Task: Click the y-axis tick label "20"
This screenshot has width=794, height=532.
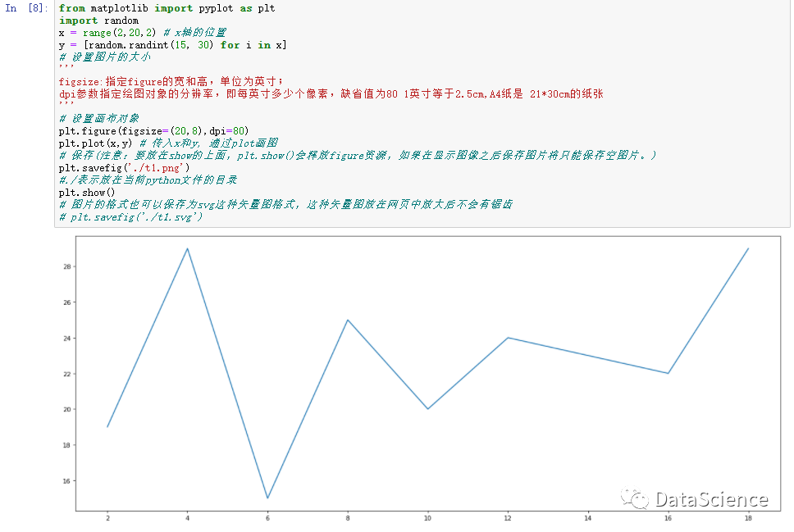Action: click(66, 410)
